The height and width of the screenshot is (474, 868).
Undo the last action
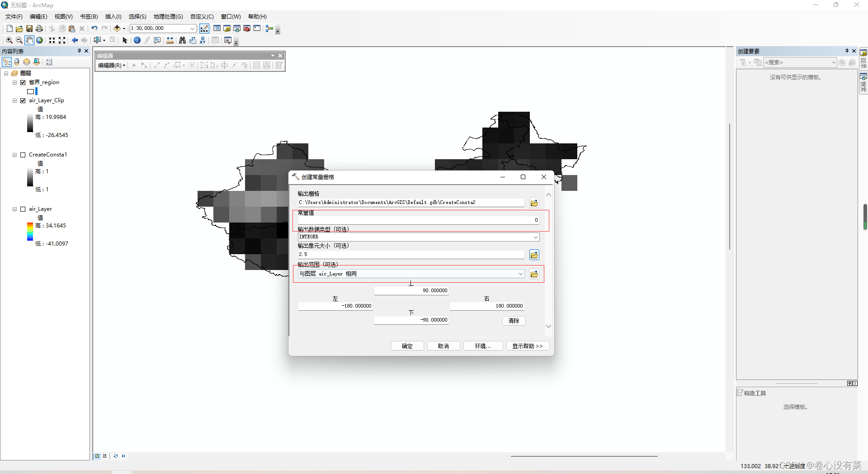[94, 28]
